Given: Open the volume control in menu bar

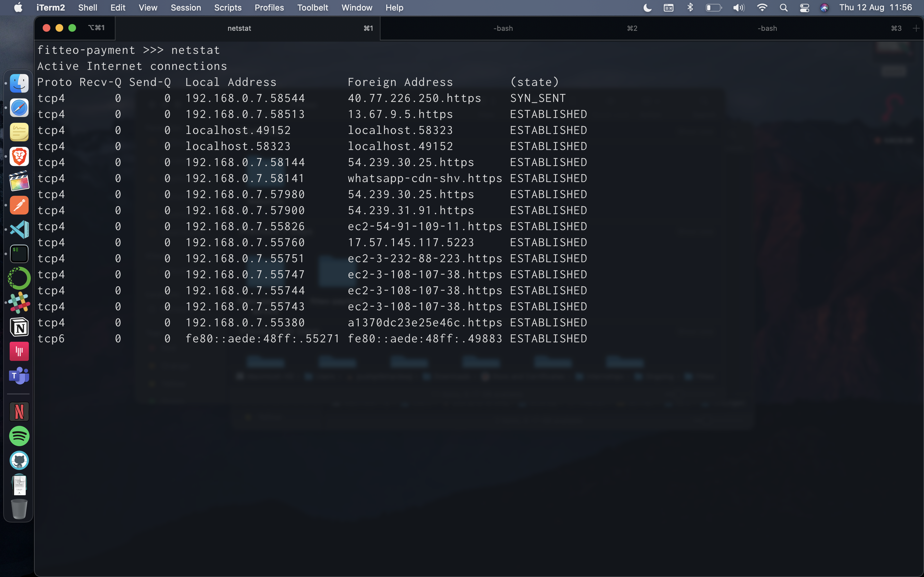Looking at the screenshot, I should click(x=739, y=8).
